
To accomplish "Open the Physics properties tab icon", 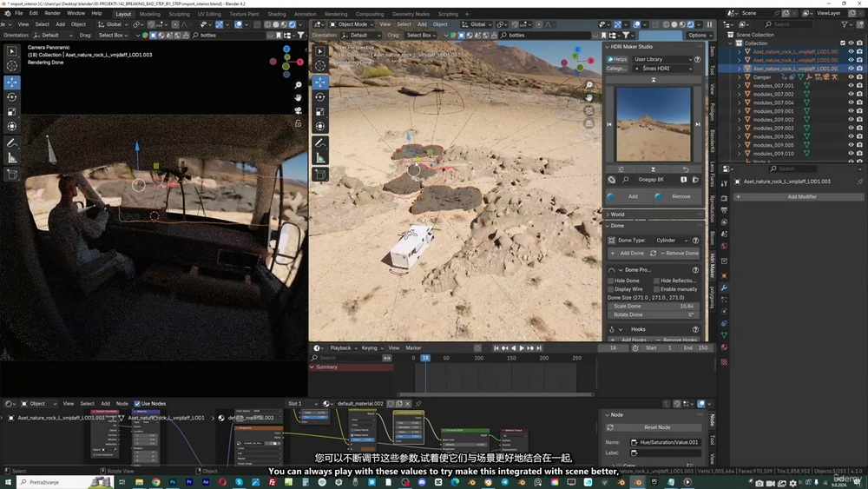I will [724, 311].
